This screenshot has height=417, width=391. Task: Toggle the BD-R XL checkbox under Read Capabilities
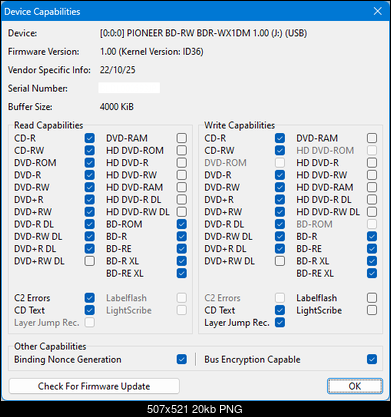tap(182, 261)
